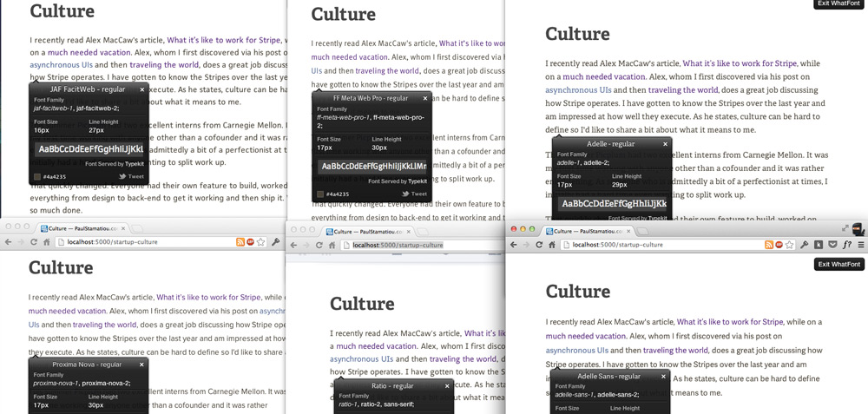The height and width of the screenshot is (414, 868).
Task: Click RSS feed icon in Adelle Sans window
Action: coord(769,244)
